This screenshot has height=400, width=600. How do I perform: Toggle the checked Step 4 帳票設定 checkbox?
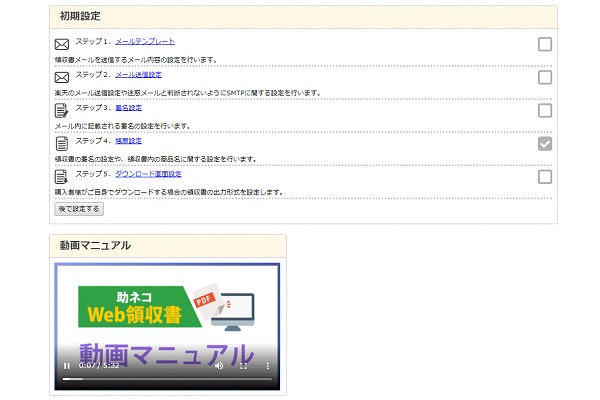[544, 144]
